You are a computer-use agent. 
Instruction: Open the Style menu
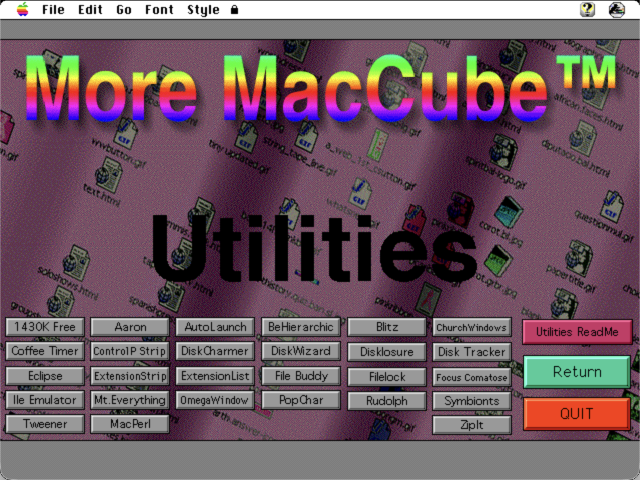[203, 9]
